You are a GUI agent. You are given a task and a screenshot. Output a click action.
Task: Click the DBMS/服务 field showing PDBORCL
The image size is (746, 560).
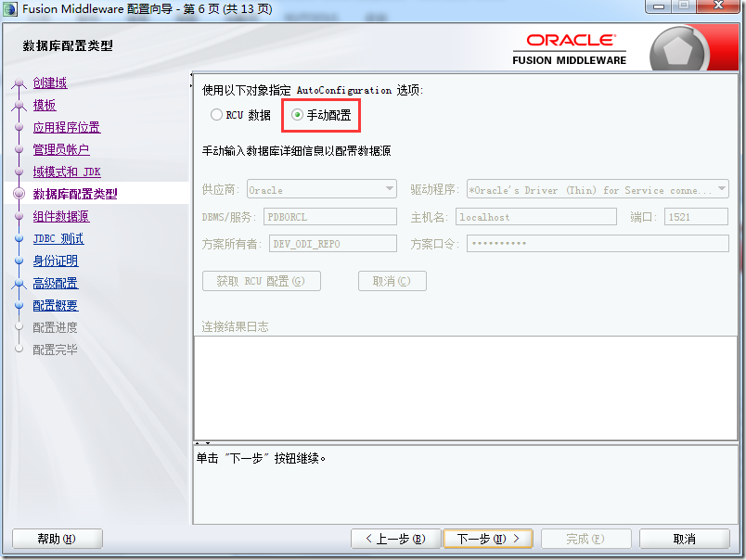pos(330,217)
